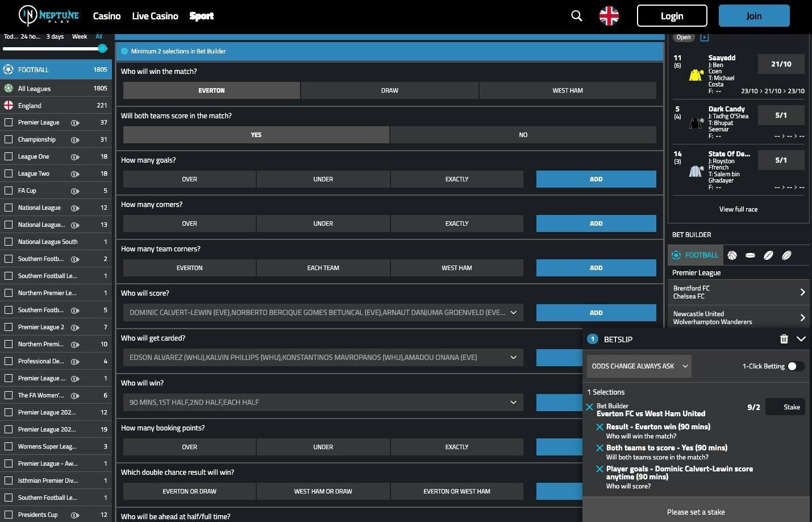Click the live stream play icon near Open
The image size is (812, 522).
pos(705,38)
